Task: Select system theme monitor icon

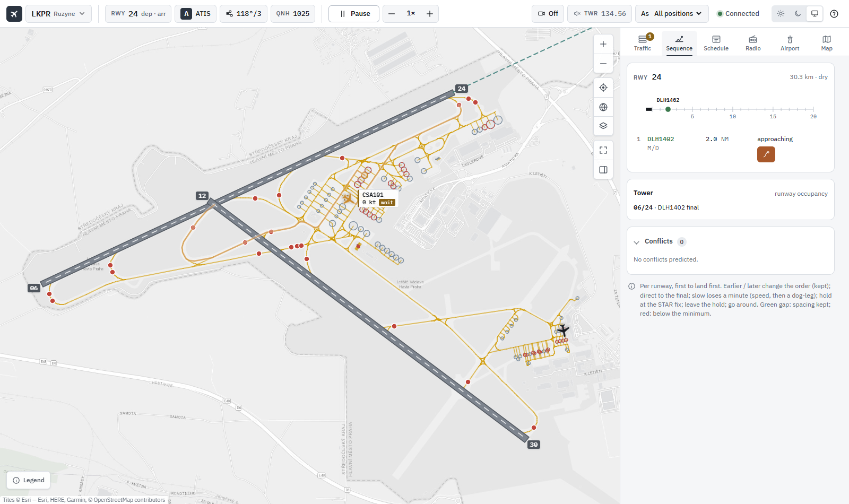Action: (815, 14)
